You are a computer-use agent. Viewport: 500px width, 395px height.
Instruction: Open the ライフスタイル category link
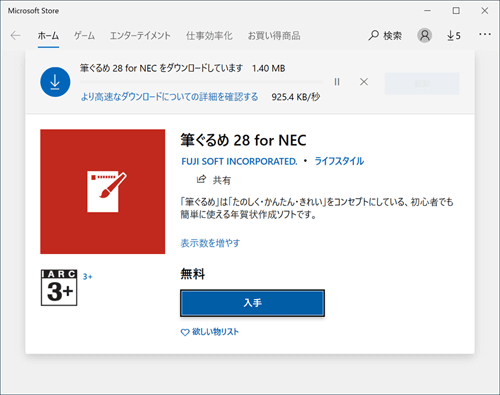click(339, 161)
